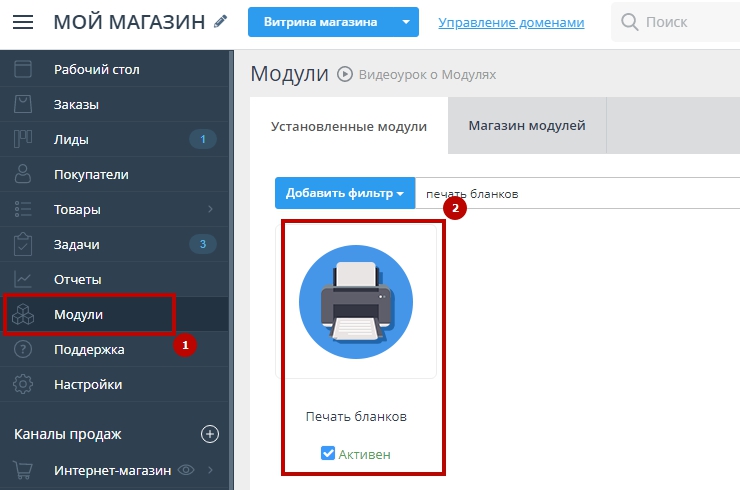This screenshot has width=740, height=490.
Task: Open the Печать бланков module thumbnail
Action: pos(356,301)
